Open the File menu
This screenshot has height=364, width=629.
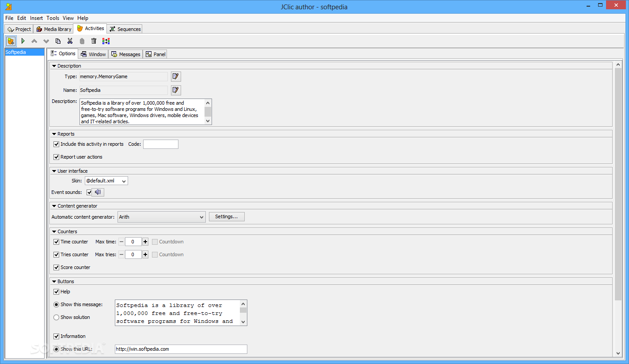point(9,18)
